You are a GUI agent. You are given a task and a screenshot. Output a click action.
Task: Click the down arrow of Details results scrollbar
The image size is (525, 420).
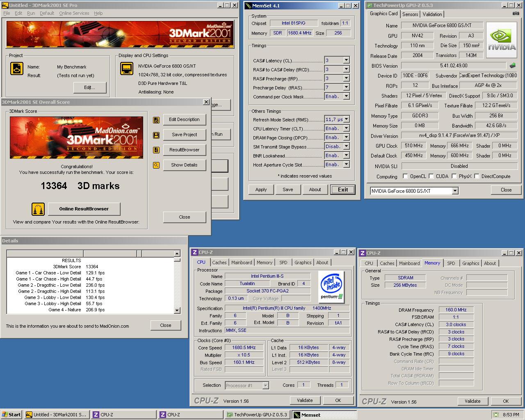click(x=177, y=310)
